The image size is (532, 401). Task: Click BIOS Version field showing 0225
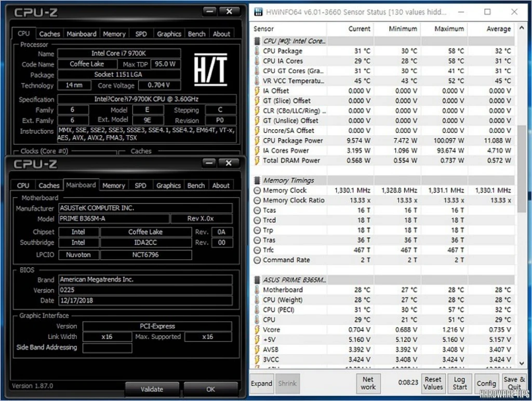[145, 290]
